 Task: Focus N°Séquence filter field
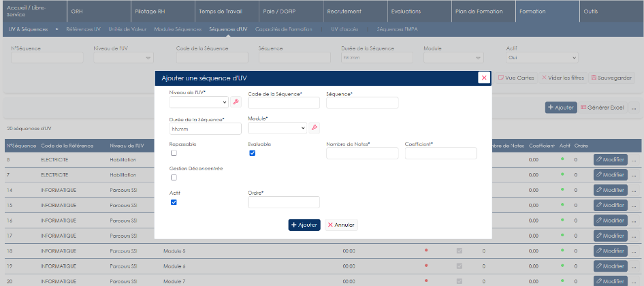click(x=47, y=58)
